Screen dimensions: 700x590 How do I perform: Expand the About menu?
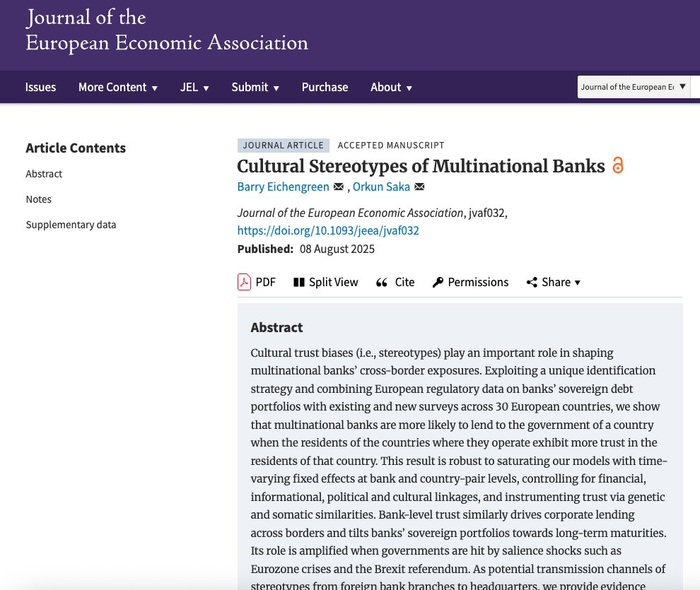(x=391, y=87)
